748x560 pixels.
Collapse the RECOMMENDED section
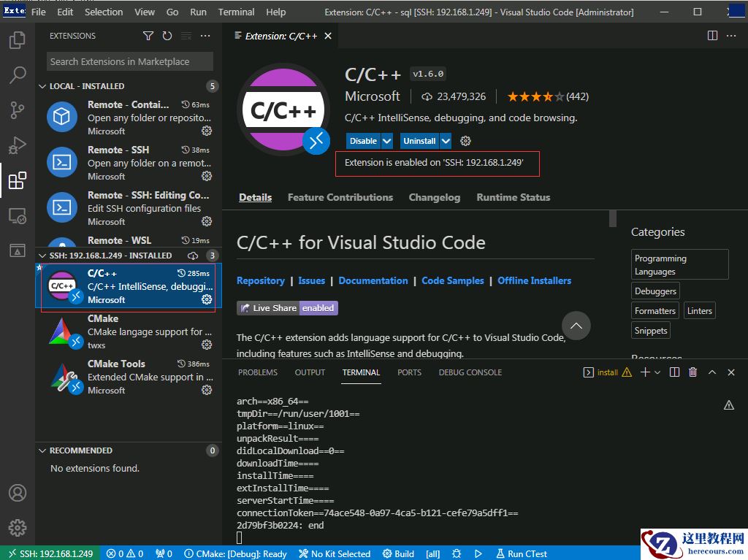click(x=42, y=450)
